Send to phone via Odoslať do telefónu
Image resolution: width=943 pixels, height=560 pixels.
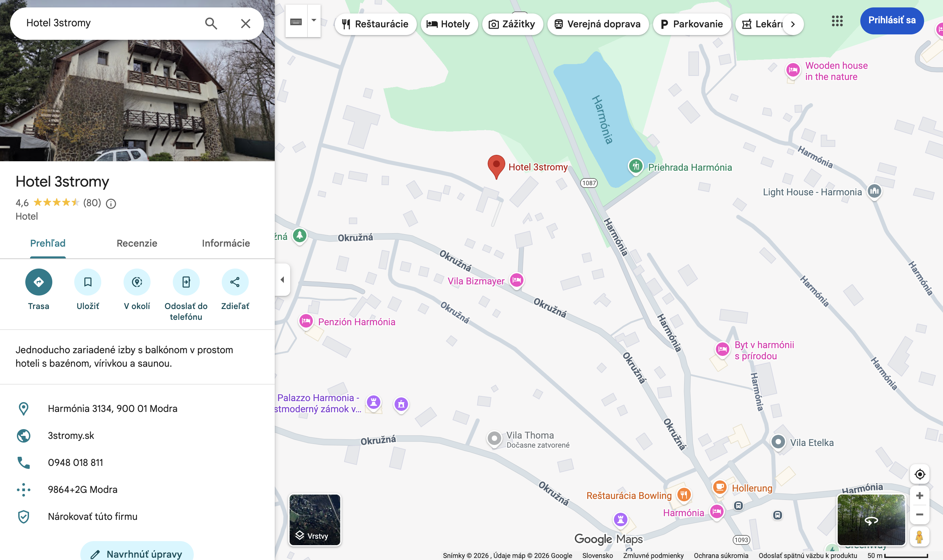click(186, 282)
